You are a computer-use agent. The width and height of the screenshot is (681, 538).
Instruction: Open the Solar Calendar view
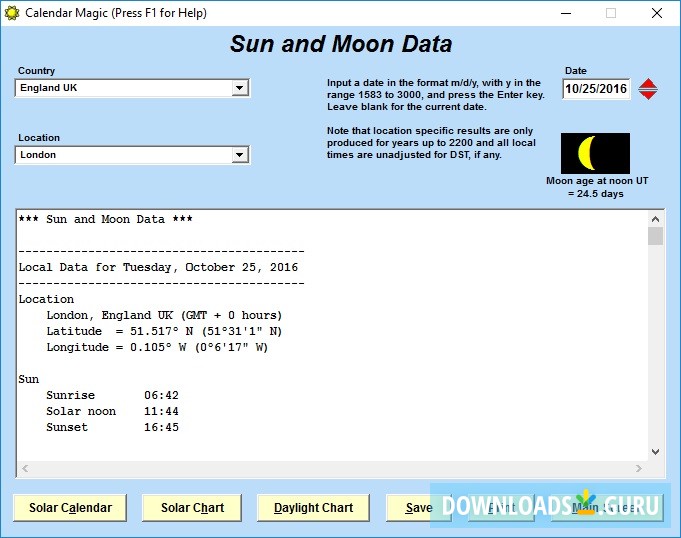(x=70, y=508)
